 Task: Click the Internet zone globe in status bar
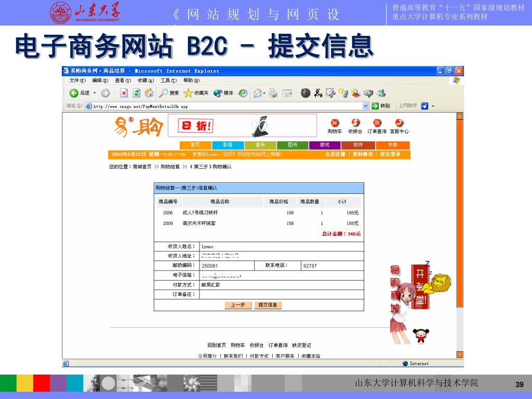[x=405, y=363]
